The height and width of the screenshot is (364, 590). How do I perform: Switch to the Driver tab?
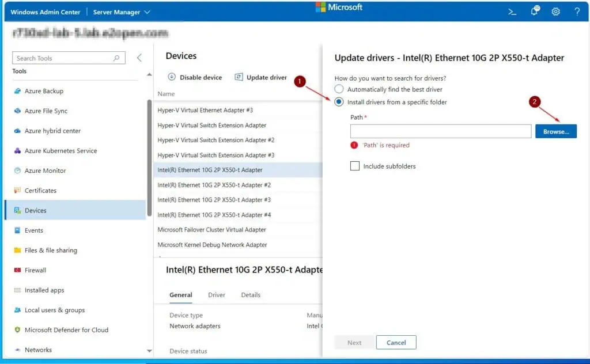[x=217, y=295]
